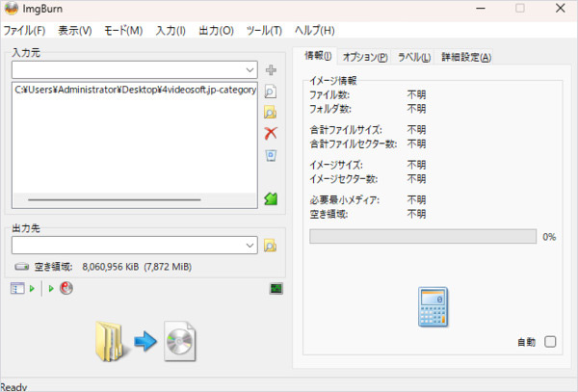Click the free space value 8,060,956 KiB
Image resolution: width=578 pixels, height=392 pixels.
111,267
